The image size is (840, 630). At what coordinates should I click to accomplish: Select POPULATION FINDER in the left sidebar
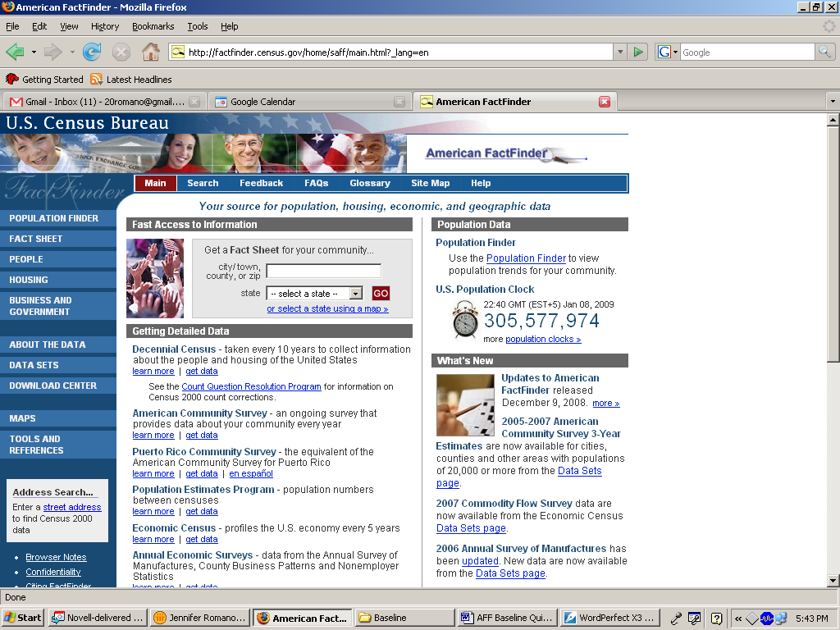pyautogui.click(x=58, y=218)
